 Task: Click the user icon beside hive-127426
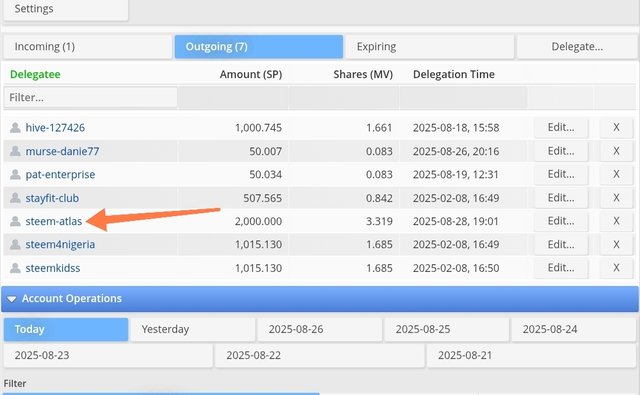(x=15, y=128)
